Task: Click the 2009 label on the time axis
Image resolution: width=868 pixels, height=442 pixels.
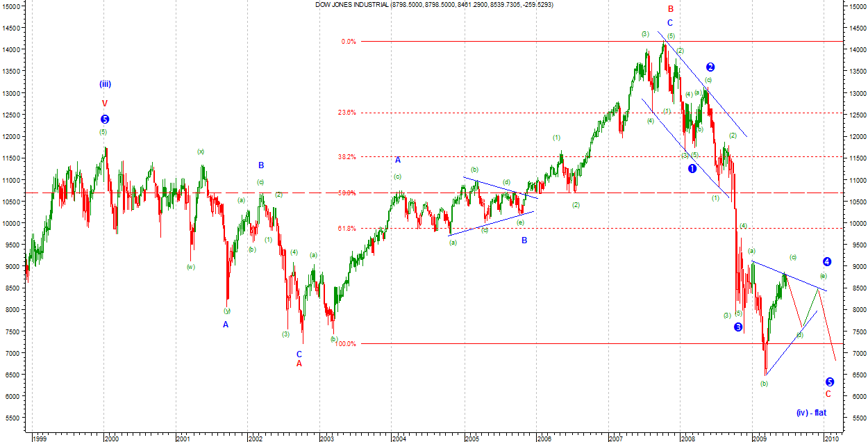Action: (760, 438)
